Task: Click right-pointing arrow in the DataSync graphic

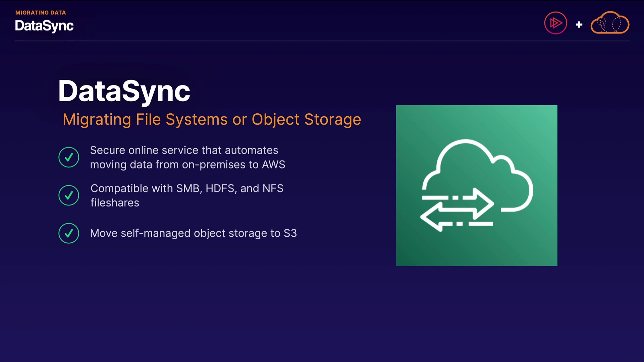Action: coord(483,203)
